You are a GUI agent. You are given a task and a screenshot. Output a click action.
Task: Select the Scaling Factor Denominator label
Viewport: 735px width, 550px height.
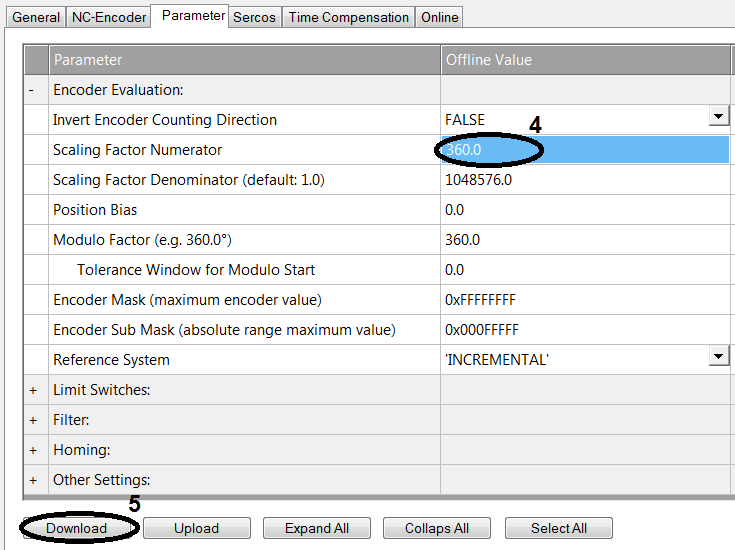click(188, 180)
